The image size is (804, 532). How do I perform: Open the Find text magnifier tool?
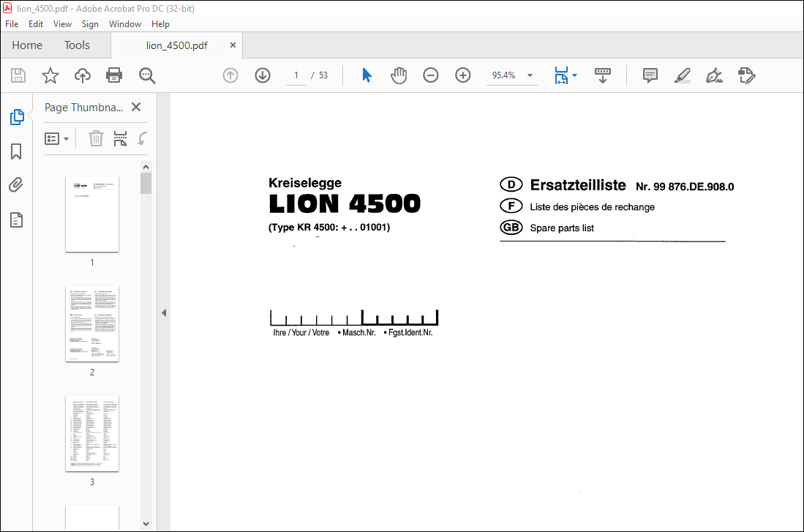pyautogui.click(x=147, y=75)
